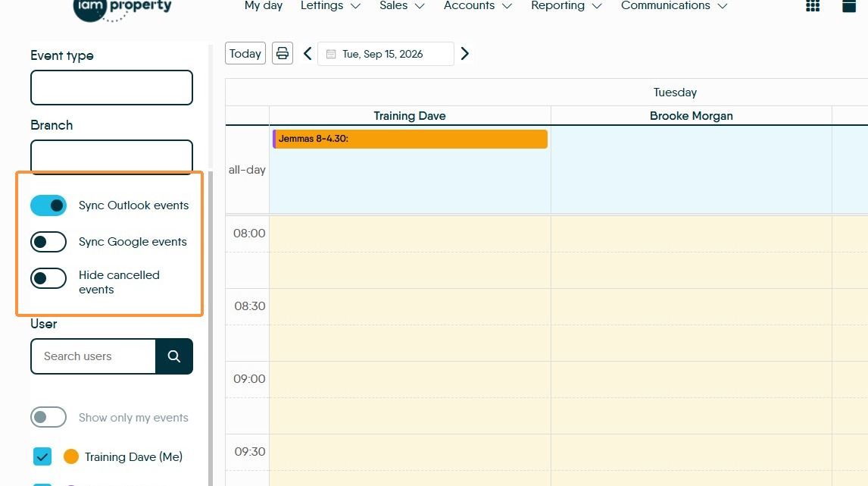The width and height of the screenshot is (868, 486).
Task: Click the user search magnifier button
Action: pos(173,356)
